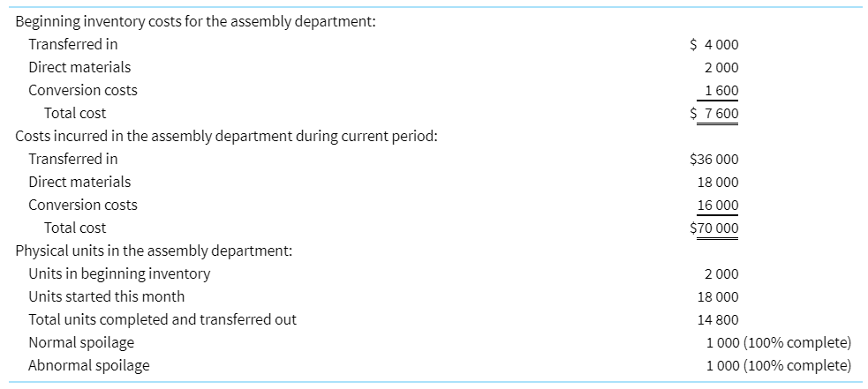This screenshot has width=868, height=389.
Task: Select the 'Units started this month' label
Action: click(106, 297)
